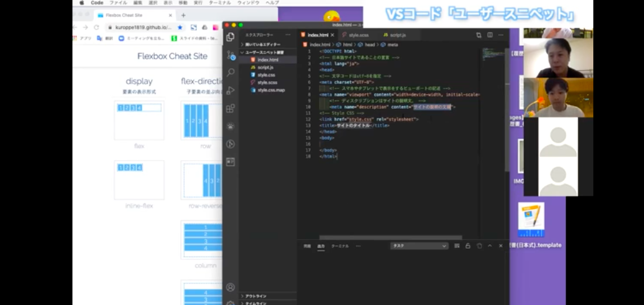This screenshot has height=305, width=644.
Task: Open the ヘルプ menu in menu bar
Action: 272,2
